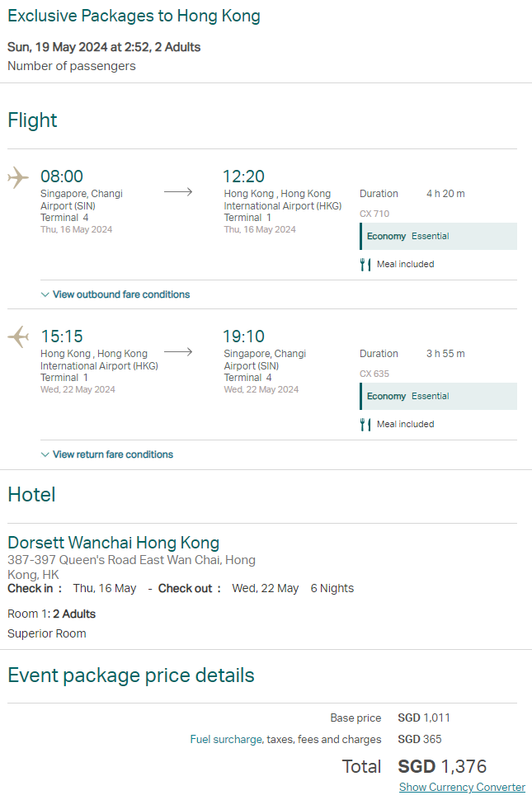The image size is (532, 800).
Task: Click the return flight direction arrow
Action: pos(178,352)
